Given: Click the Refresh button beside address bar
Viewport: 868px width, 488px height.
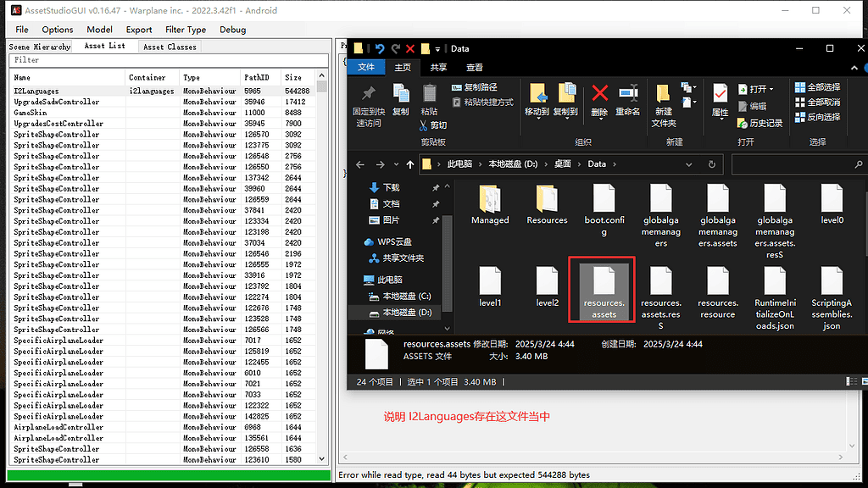Looking at the screenshot, I should [712, 164].
